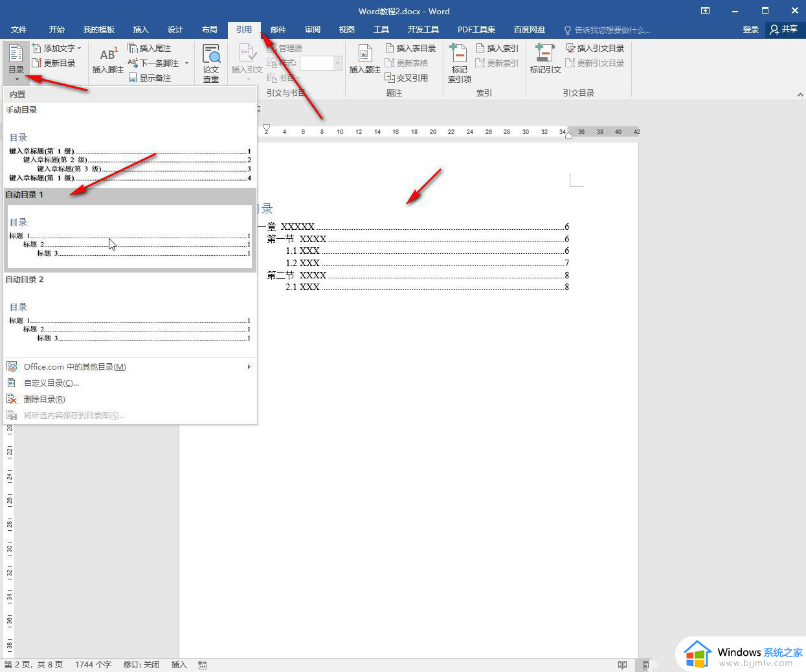Click the word count 1744 个字
The width and height of the screenshot is (806, 672).
point(93,665)
